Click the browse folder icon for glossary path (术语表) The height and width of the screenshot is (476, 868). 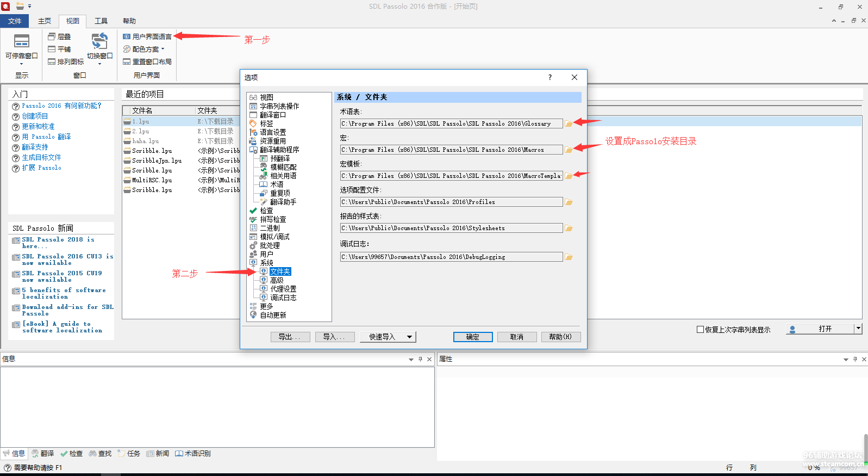[569, 124]
